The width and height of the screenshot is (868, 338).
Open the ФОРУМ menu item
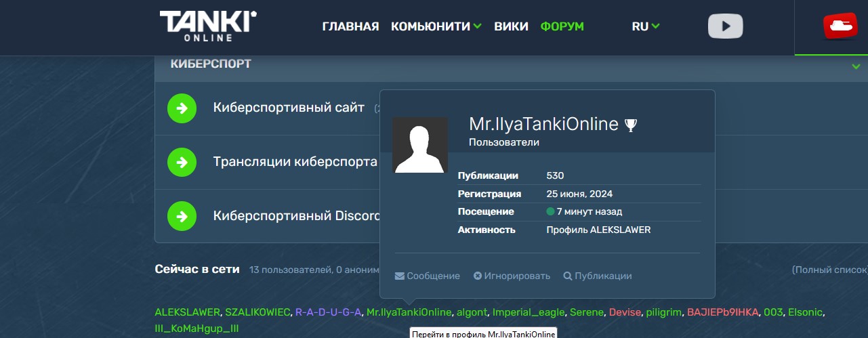[x=562, y=26]
